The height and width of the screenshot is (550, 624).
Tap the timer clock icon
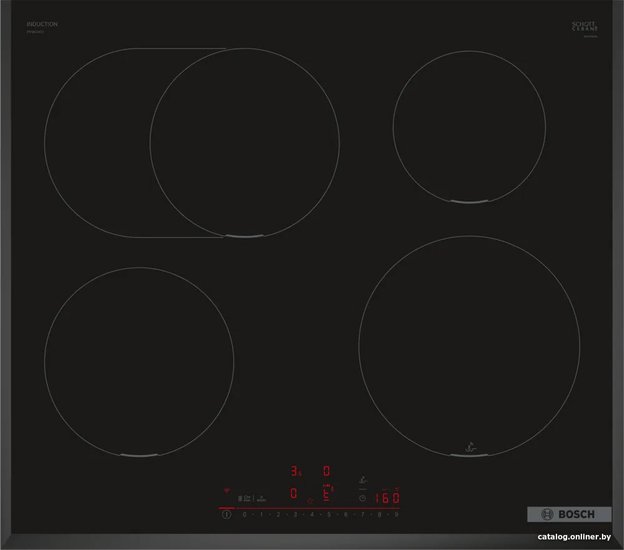pyautogui.click(x=363, y=498)
